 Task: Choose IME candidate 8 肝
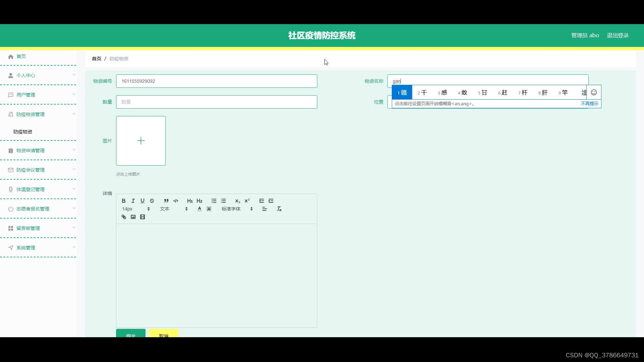(543, 93)
